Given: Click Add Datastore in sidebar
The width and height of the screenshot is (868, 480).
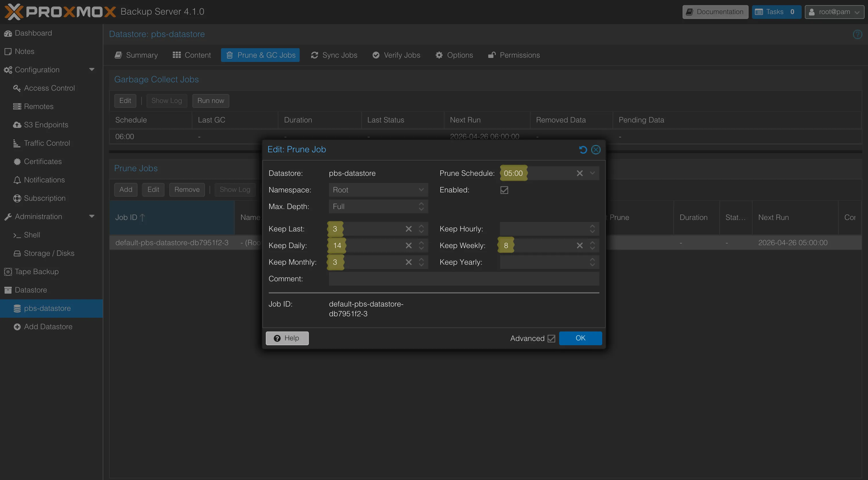Looking at the screenshot, I should click(x=51, y=327).
